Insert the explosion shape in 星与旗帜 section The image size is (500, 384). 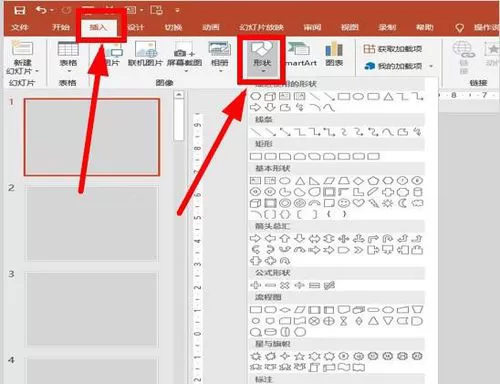coord(256,356)
